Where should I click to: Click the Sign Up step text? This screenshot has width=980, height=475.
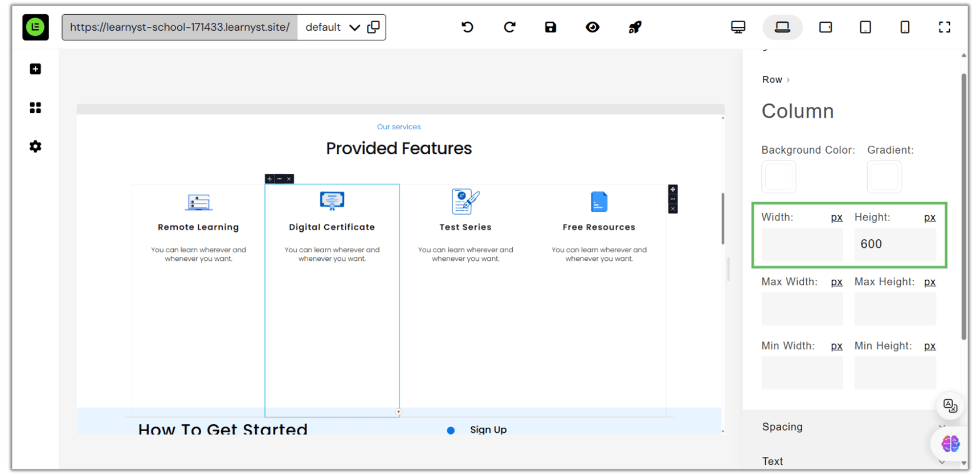[x=488, y=430]
